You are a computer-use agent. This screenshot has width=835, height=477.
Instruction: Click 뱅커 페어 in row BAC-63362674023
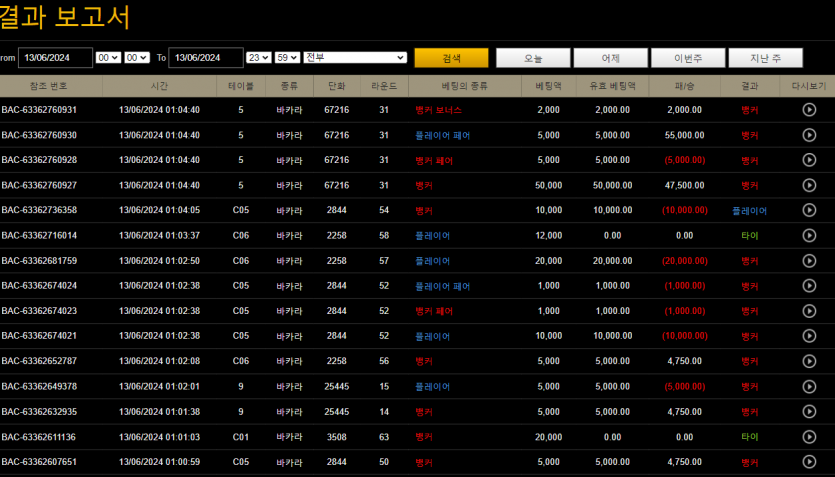click(434, 311)
